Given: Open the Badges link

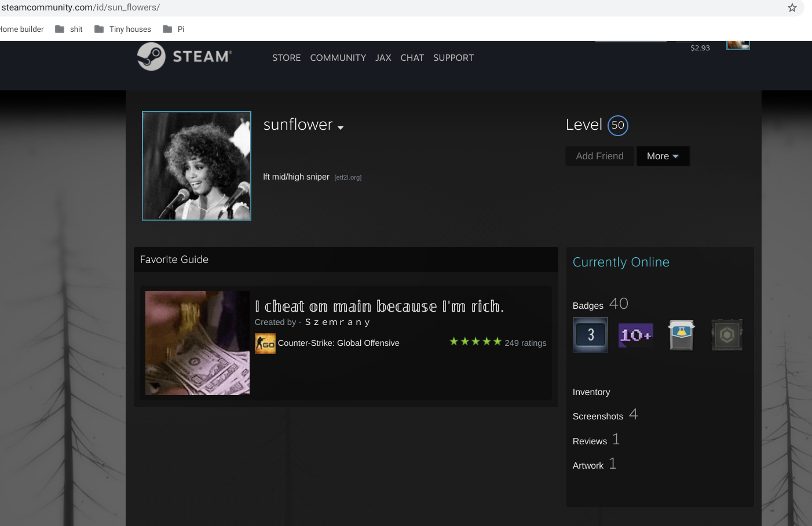Looking at the screenshot, I should click(588, 306).
